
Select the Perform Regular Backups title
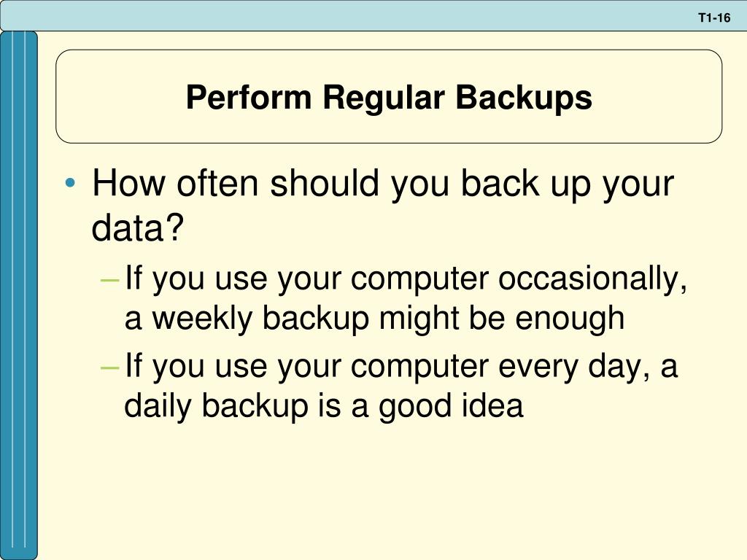pyautogui.click(x=389, y=97)
